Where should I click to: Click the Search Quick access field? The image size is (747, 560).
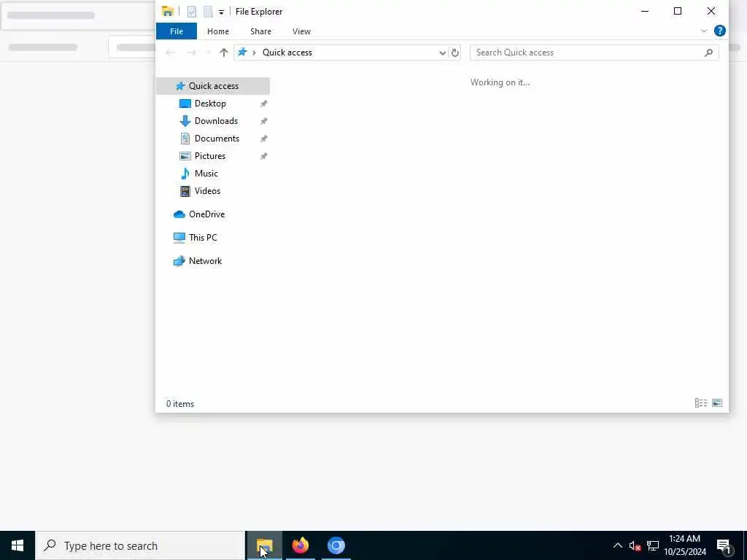click(x=594, y=52)
